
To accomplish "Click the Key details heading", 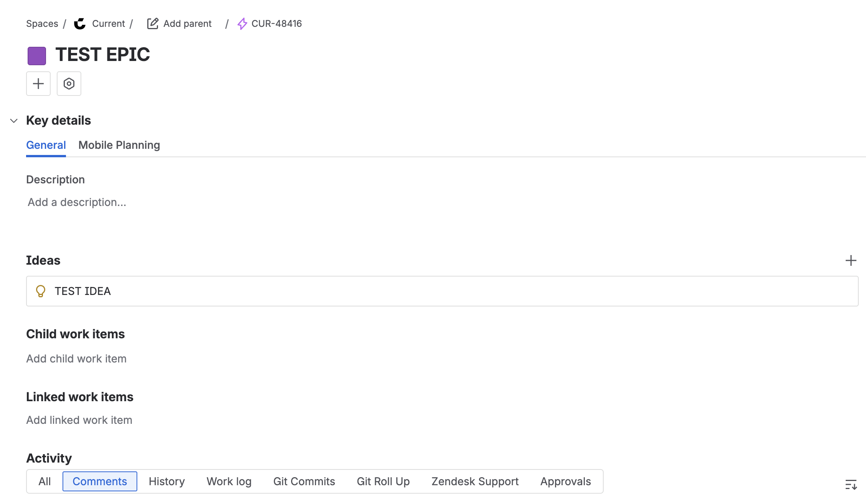I will point(59,120).
